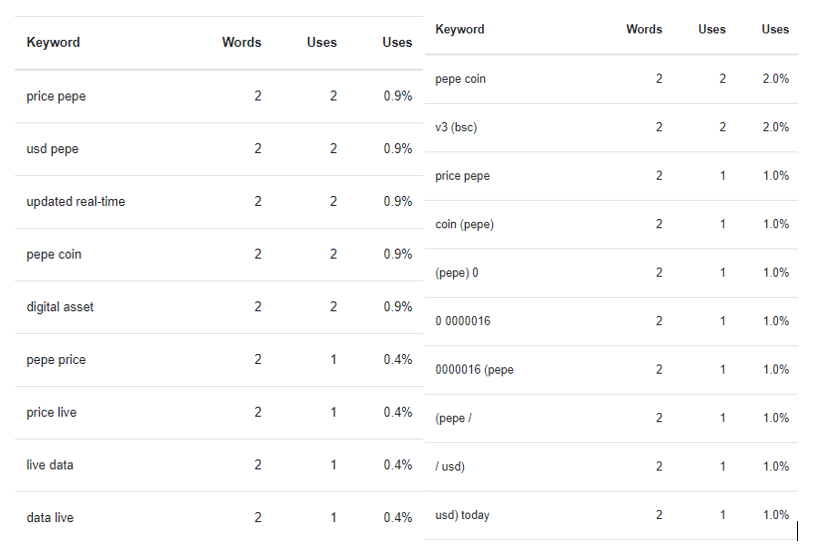Select the 'pepe price' keyword row
The image size is (814, 560).
[x=56, y=360]
